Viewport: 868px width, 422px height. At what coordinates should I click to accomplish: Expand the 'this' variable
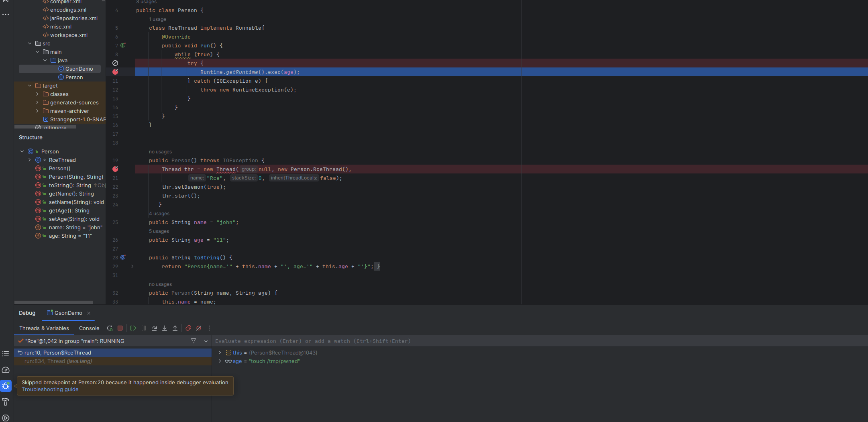point(220,353)
